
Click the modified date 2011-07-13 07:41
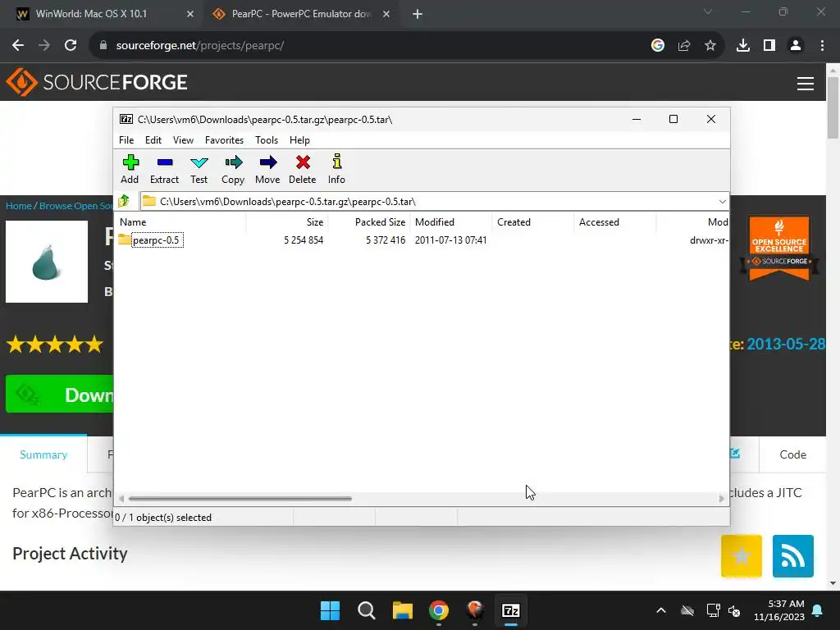point(450,240)
